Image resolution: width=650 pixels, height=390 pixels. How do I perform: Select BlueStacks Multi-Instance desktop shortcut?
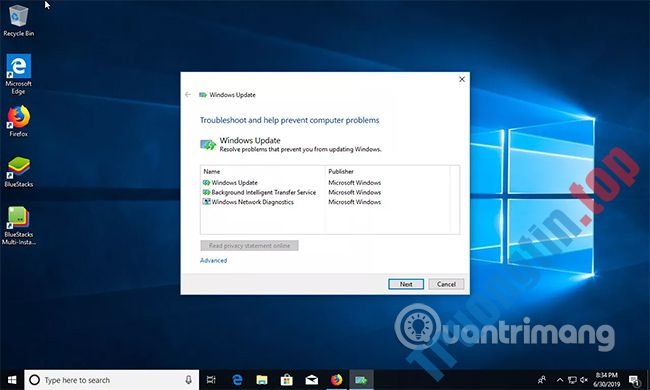click(18, 225)
